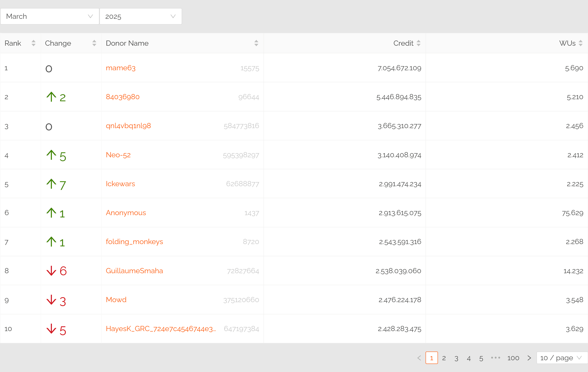Open the 10 / page size dropdown

(561, 358)
